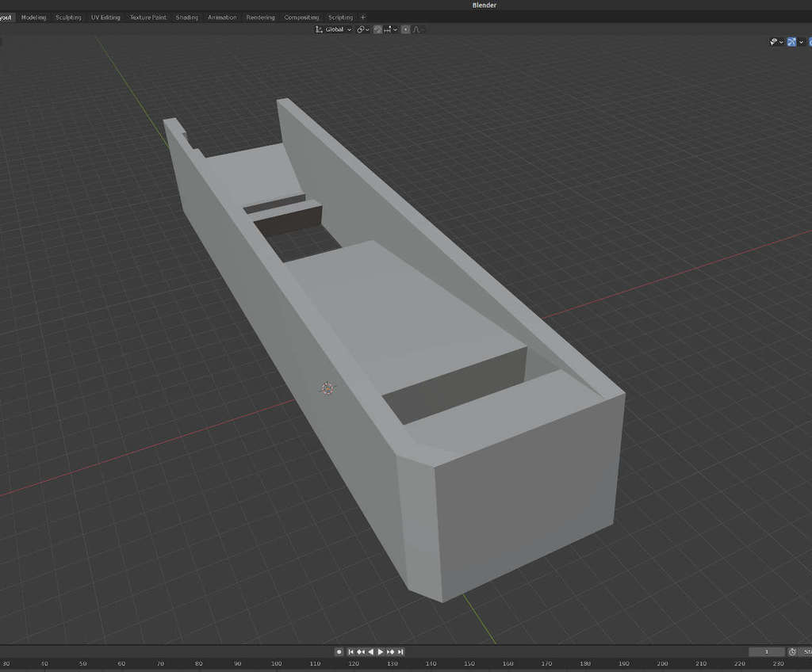Image resolution: width=812 pixels, height=672 pixels.
Task: Click the current frame number field
Action: click(x=766, y=651)
